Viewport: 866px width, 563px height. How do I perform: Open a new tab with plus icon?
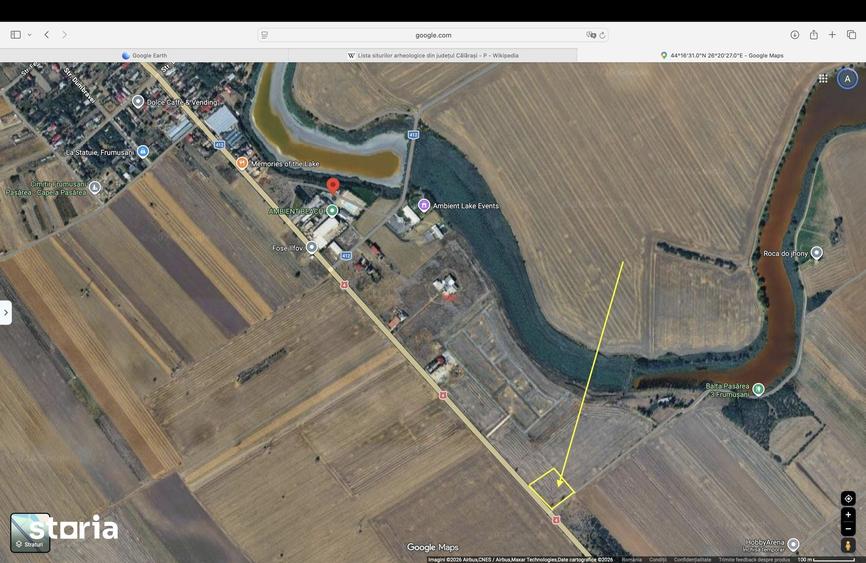pyautogui.click(x=832, y=35)
